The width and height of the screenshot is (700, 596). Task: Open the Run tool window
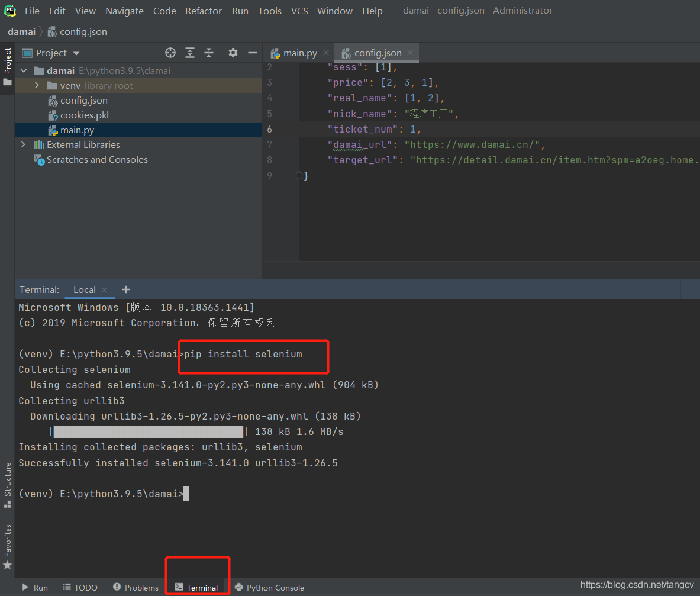tap(36, 588)
